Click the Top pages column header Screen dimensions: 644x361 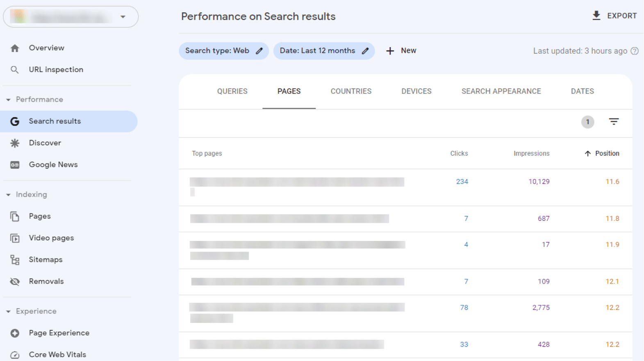coord(207,153)
